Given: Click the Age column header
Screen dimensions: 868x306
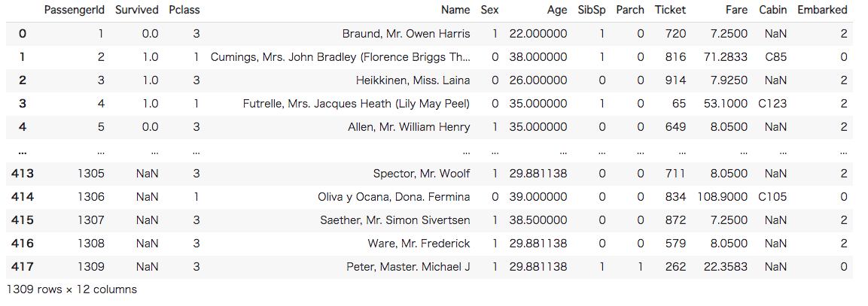Looking at the screenshot, I should click(x=557, y=10).
